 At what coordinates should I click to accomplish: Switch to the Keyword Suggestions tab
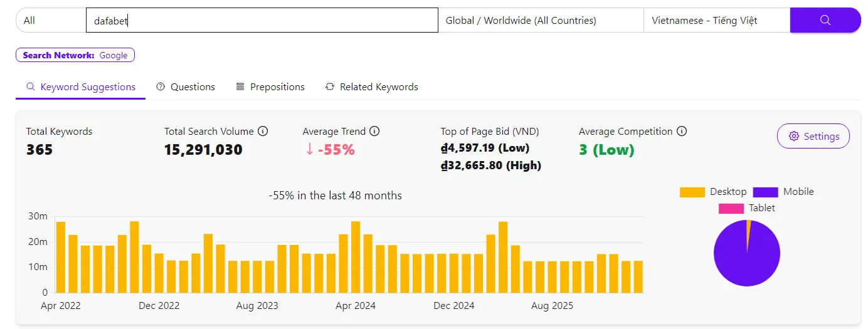pyautogui.click(x=81, y=87)
